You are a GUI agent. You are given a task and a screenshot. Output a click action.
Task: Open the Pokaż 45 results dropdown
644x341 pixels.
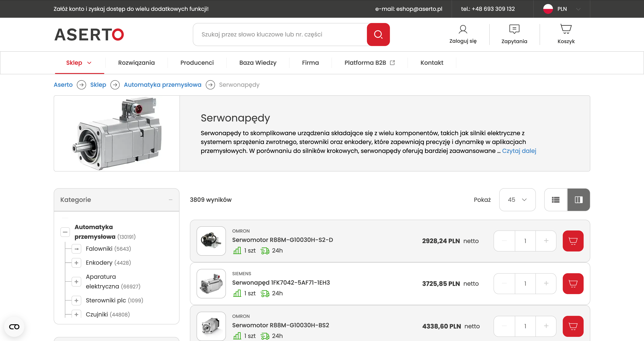coord(517,200)
